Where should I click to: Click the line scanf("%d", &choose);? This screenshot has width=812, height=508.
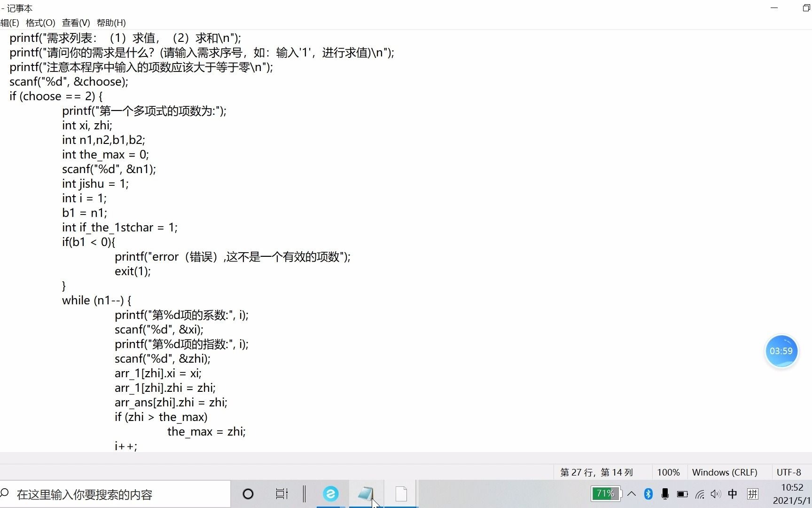click(69, 81)
